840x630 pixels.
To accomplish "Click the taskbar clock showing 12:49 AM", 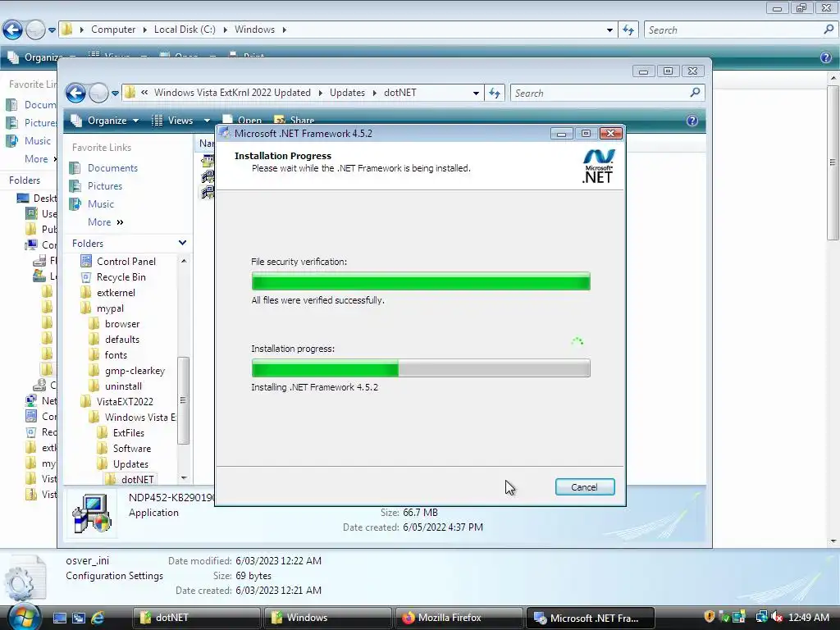I will pyautogui.click(x=808, y=617).
